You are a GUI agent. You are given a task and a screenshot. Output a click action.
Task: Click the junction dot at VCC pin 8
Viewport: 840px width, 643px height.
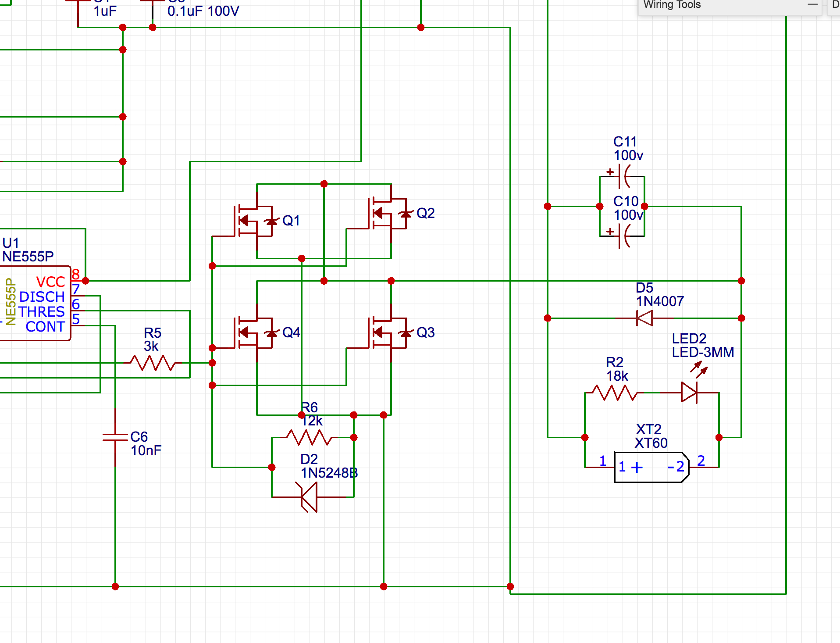click(86, 280)
